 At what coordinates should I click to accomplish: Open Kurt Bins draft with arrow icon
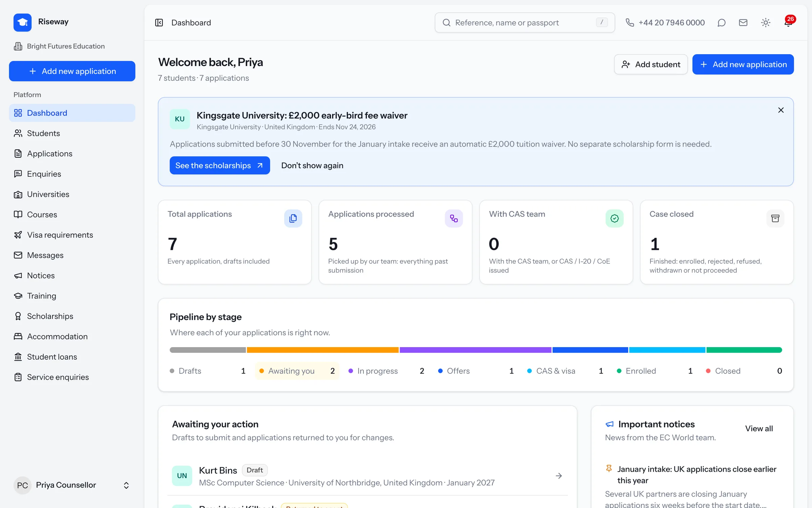(x=559, y=476)
